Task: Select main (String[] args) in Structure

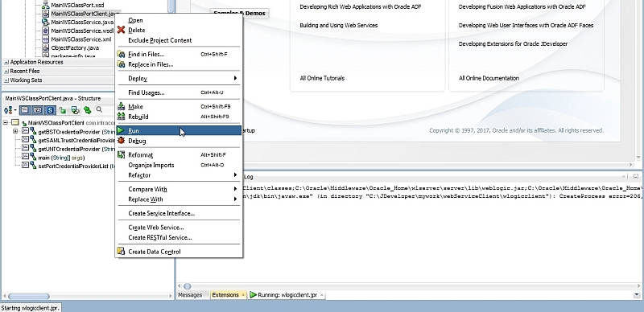Action: pyautogui.click(x=61, y=158)
